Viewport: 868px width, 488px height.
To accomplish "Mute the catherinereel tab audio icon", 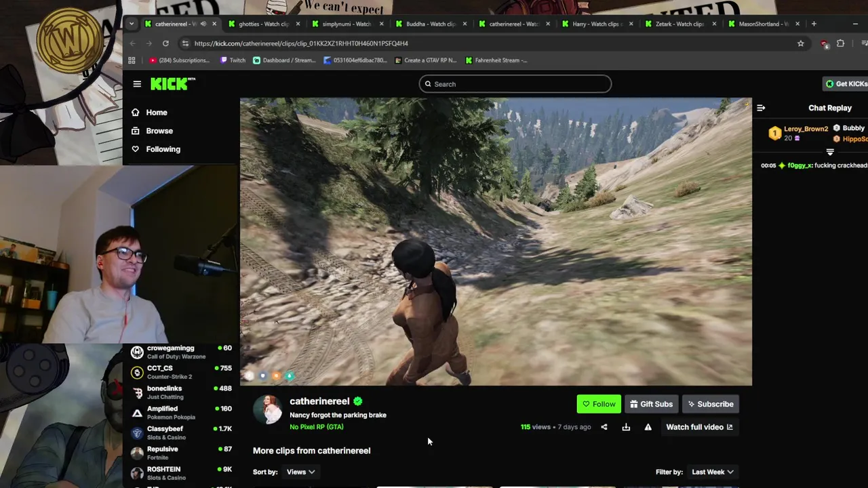I will (203, 24).
